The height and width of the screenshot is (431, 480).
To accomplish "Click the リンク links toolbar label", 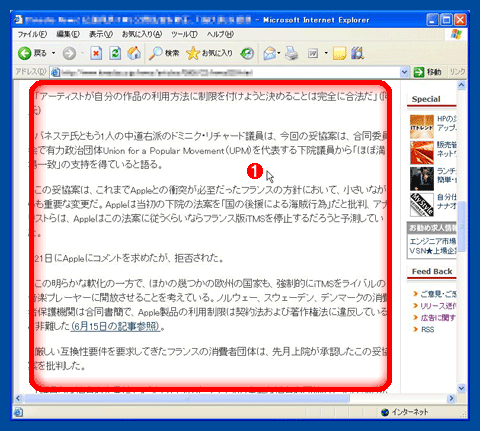I will (457, 72).
